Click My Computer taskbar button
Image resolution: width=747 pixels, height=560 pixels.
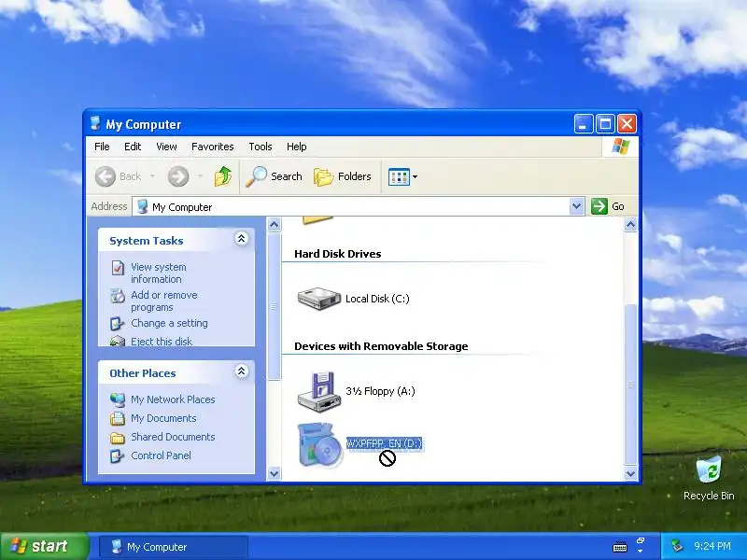pyautogui.click(x=174, y=547)
